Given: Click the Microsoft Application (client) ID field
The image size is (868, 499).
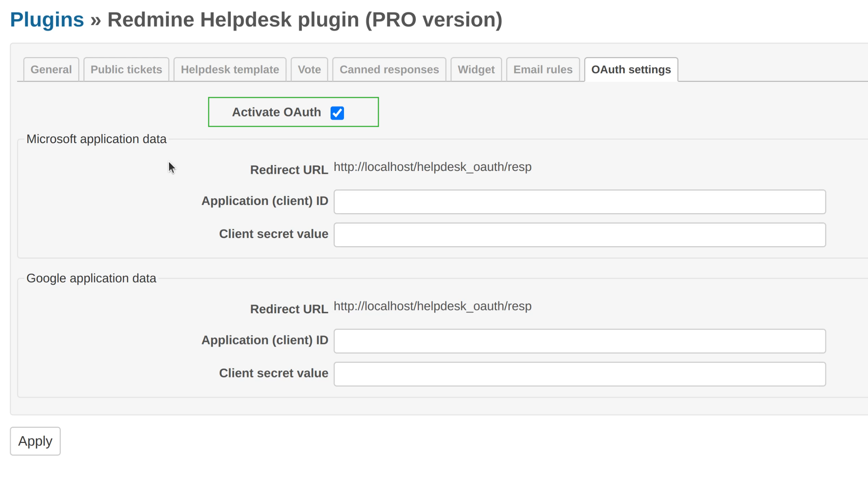Looking at the screenshot, I should [579, 202].
